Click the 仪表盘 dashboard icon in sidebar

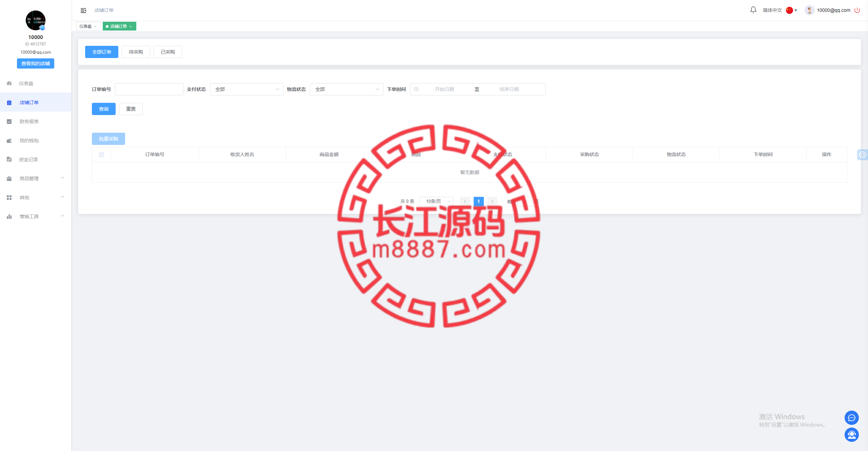click(9, 83)
